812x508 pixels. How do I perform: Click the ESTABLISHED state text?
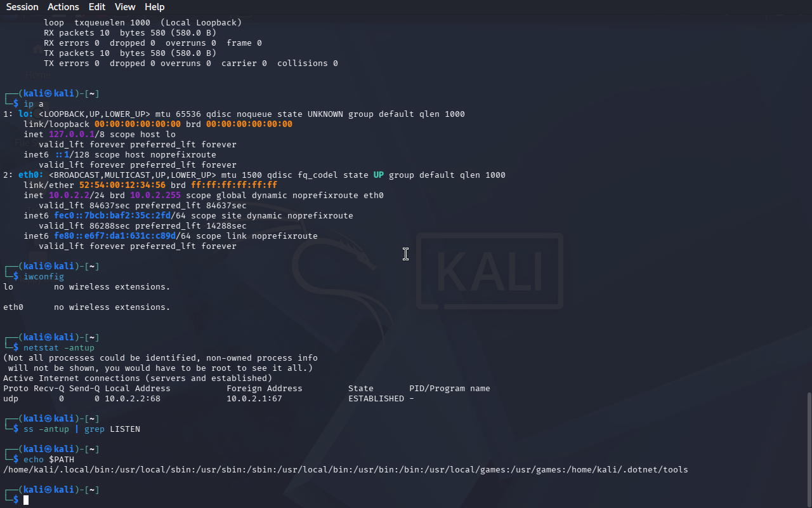point(376,399)
